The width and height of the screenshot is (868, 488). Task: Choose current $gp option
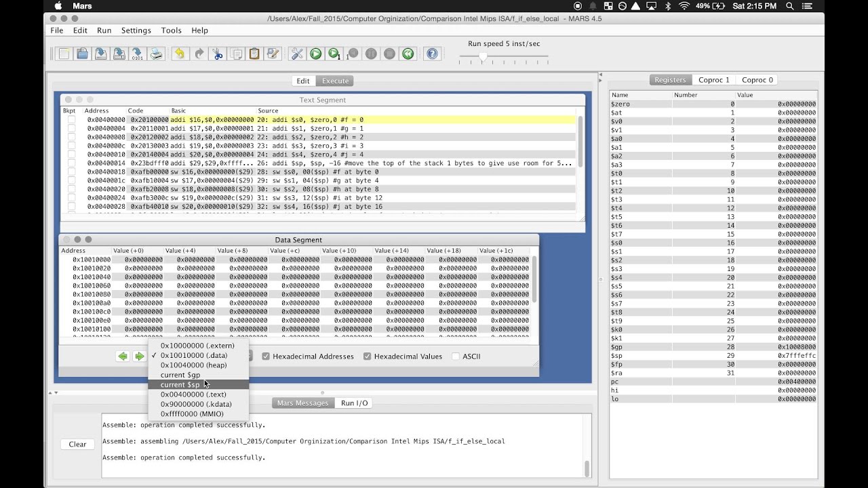(x=198, y=375)
